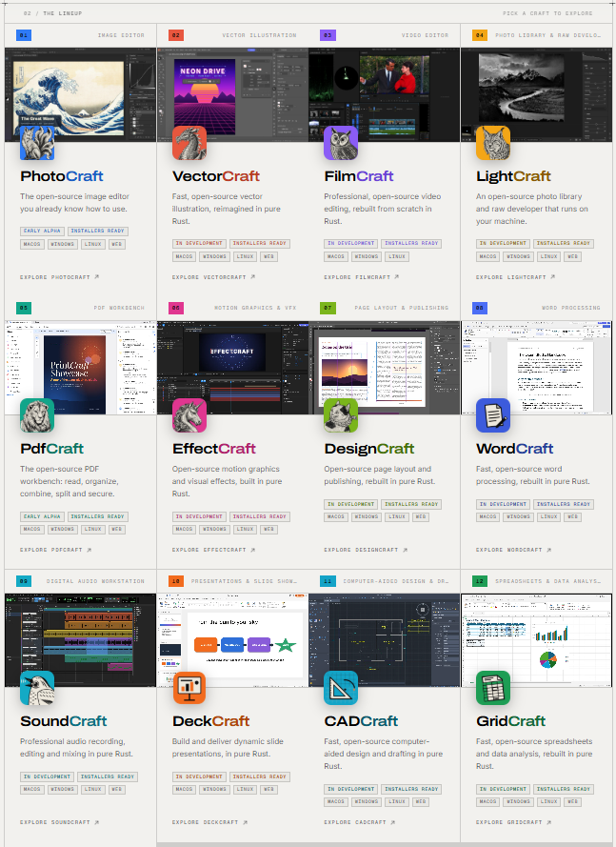The width and height of the screenshot is (616, 847).
Task: Open the Neon Drive VectorCraft screenshot
Action: click(232, 94)
